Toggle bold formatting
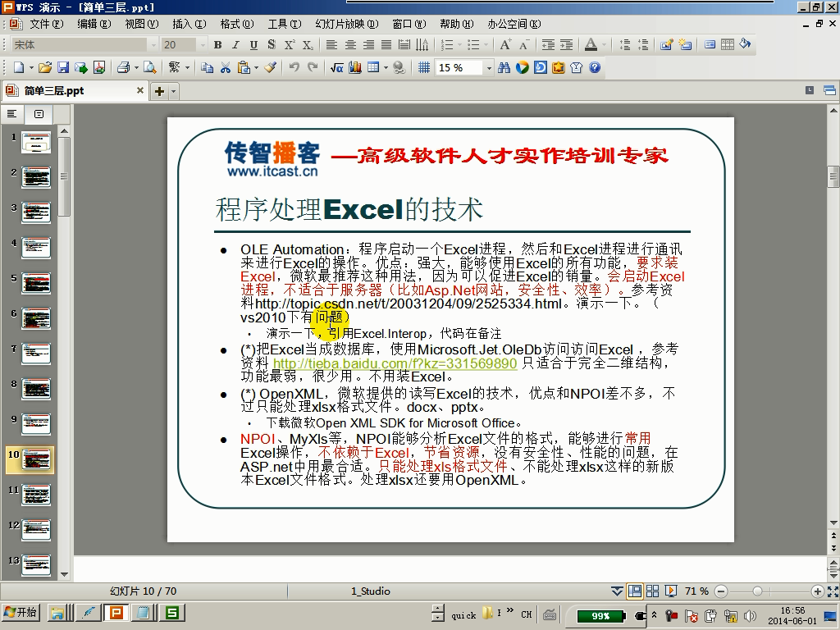The height and width of the screenshot is (630, 840). tap(218, 45)
